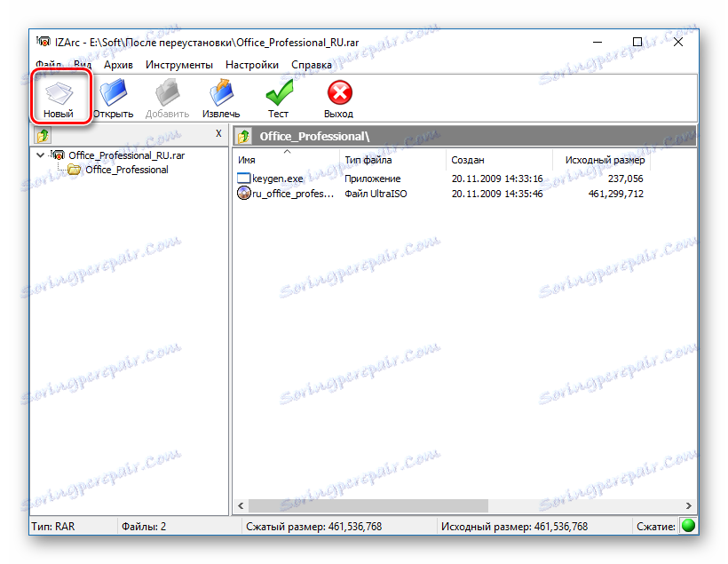
Task: Open the Архив menu
Action: [x=118, y=65]
